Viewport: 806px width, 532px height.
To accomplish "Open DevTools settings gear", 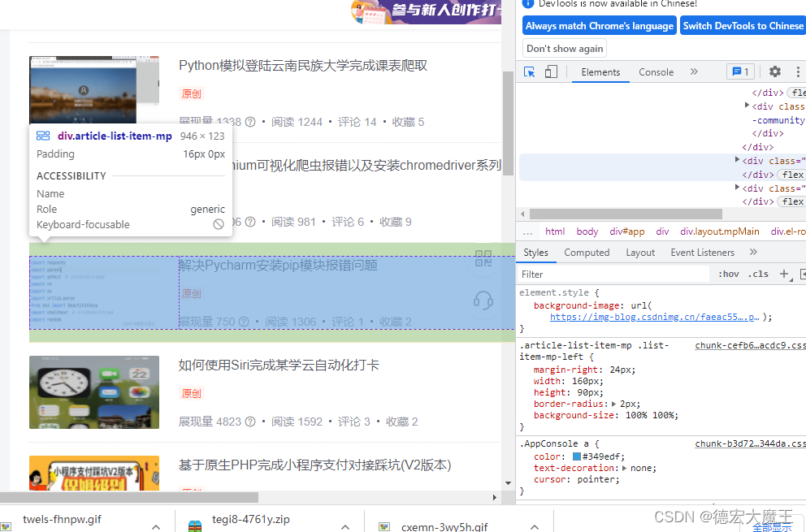I will (773, 72).
